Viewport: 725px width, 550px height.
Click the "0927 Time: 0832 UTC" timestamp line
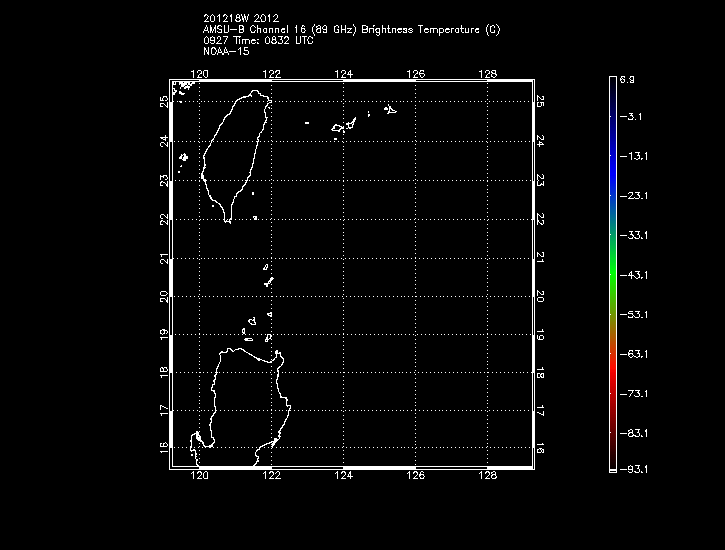[x=257, y=41]
